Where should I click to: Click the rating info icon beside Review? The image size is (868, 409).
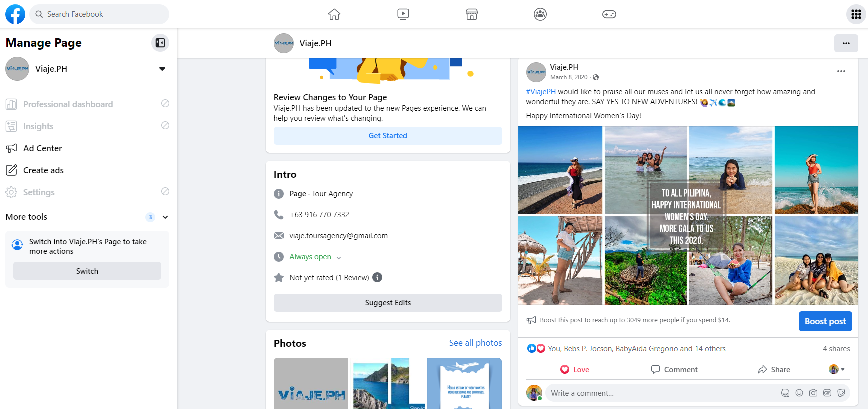(x=377, y=277)
